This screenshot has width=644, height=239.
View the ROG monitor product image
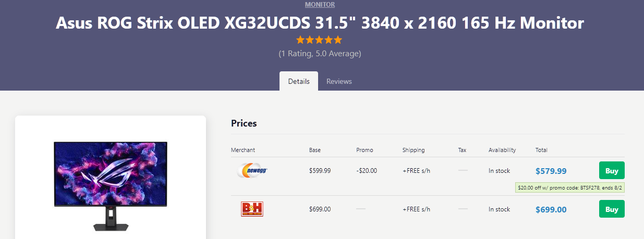(111, 186)
